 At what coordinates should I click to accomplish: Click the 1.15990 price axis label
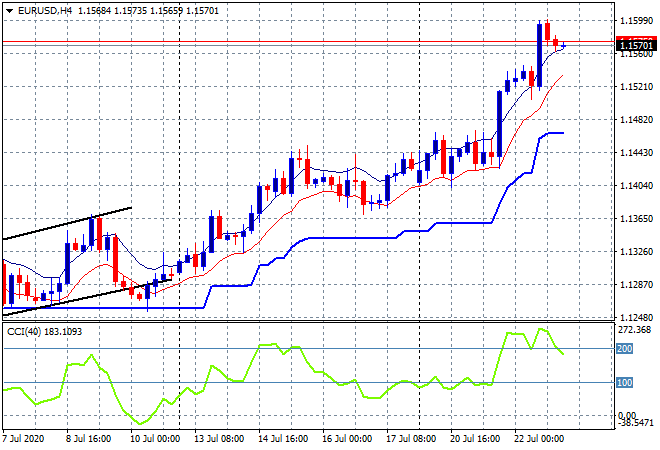[x=636, y=20]
